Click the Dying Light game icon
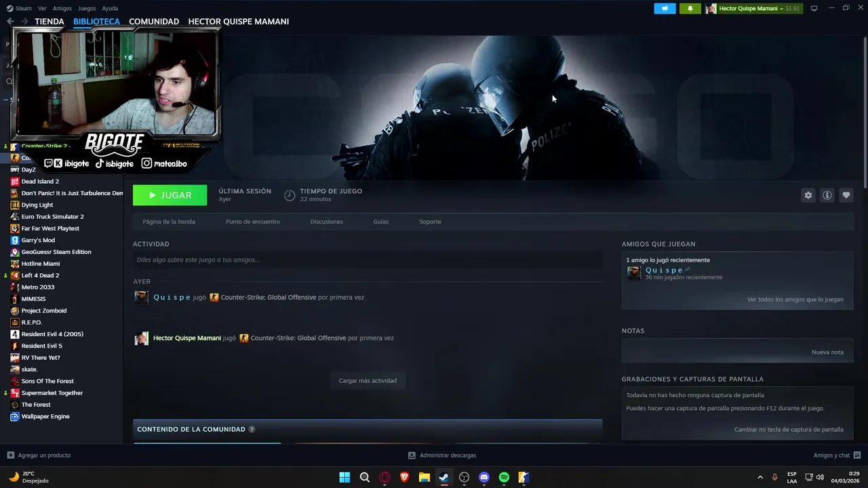The width and height of the screenshot is (868, 488). coord(15,205)
